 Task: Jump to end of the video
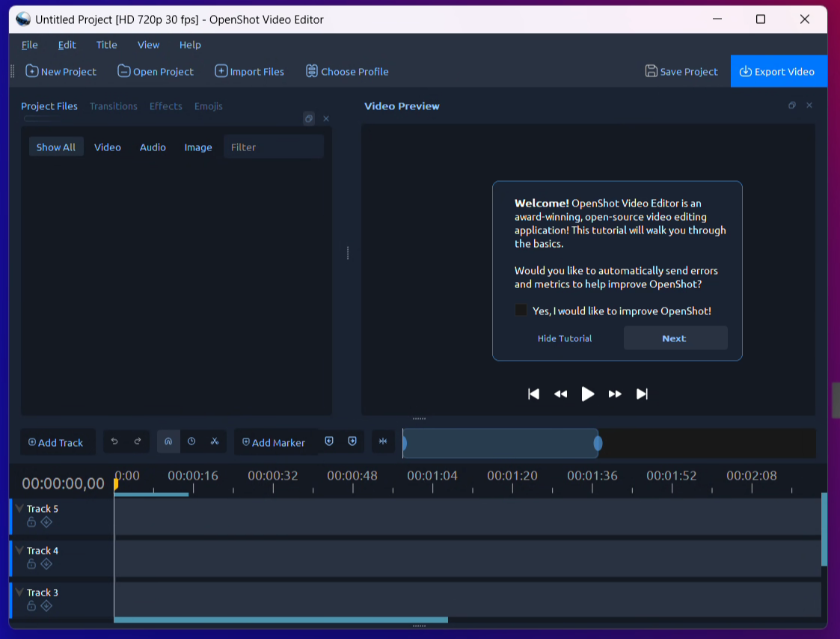click(642, 394)
